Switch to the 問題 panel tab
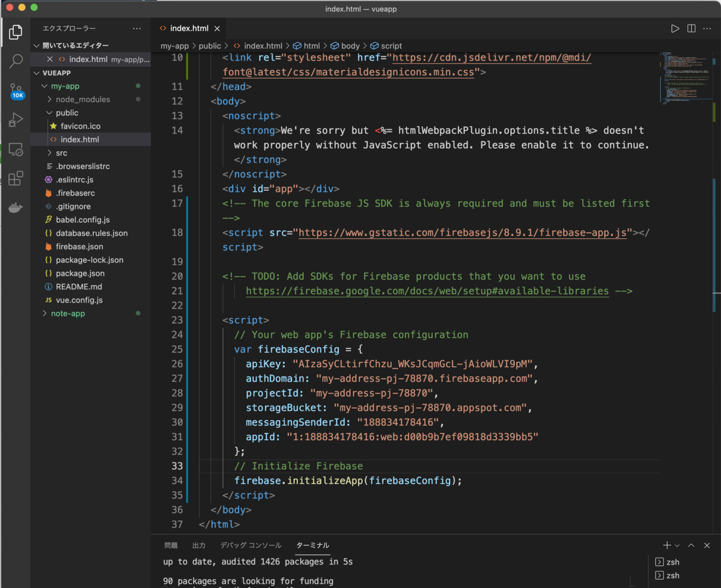Viewport: 721px width, 588px height. point(171,545)
